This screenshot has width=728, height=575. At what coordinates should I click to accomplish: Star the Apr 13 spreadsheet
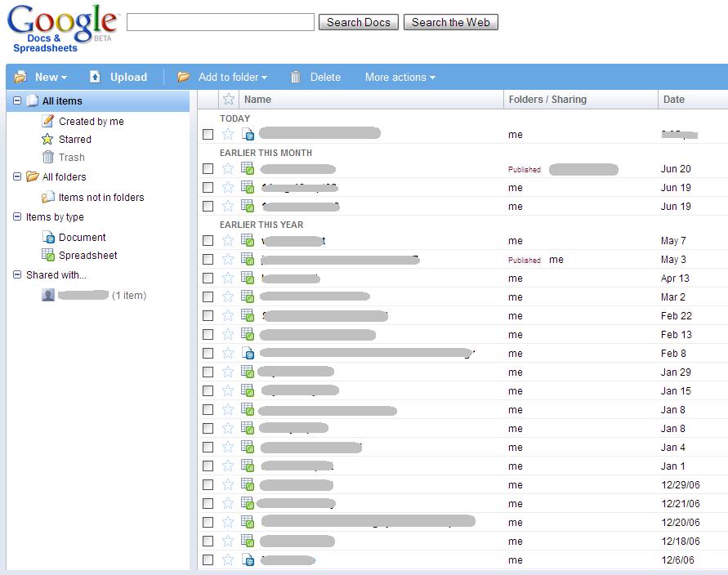click(228, 278)
